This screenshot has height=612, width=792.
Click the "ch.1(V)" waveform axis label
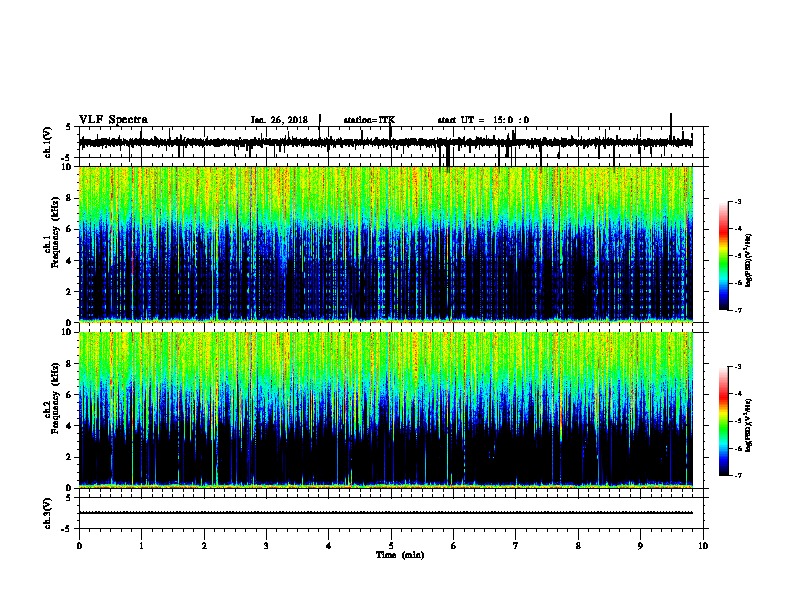pos(48,142)
